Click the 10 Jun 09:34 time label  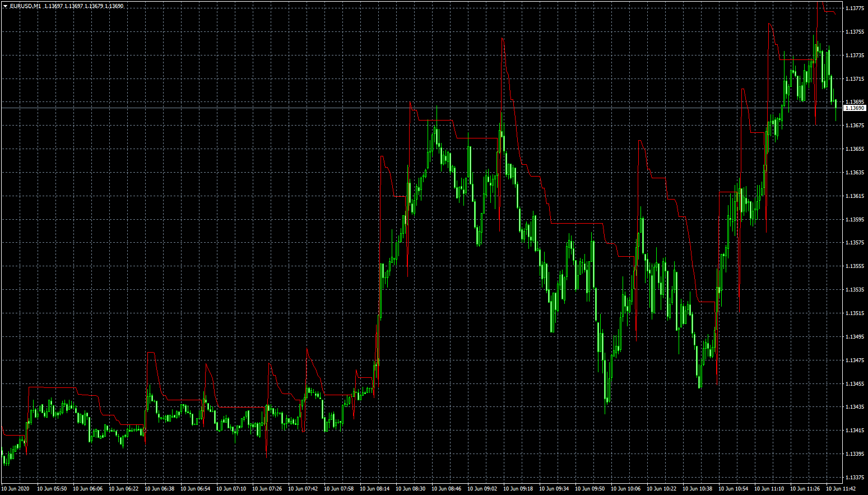(x=554, y=489)
